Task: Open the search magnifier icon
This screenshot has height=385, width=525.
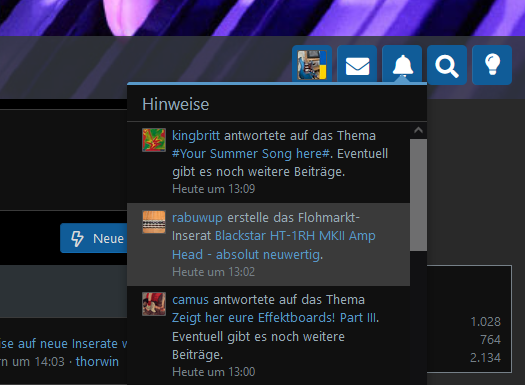Action: click(x=447, y=65)
